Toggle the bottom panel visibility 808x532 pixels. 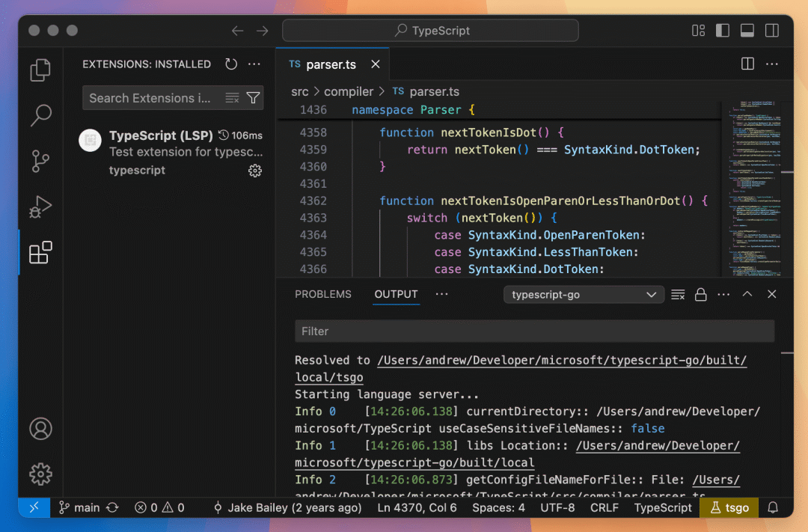pos(747,31)
